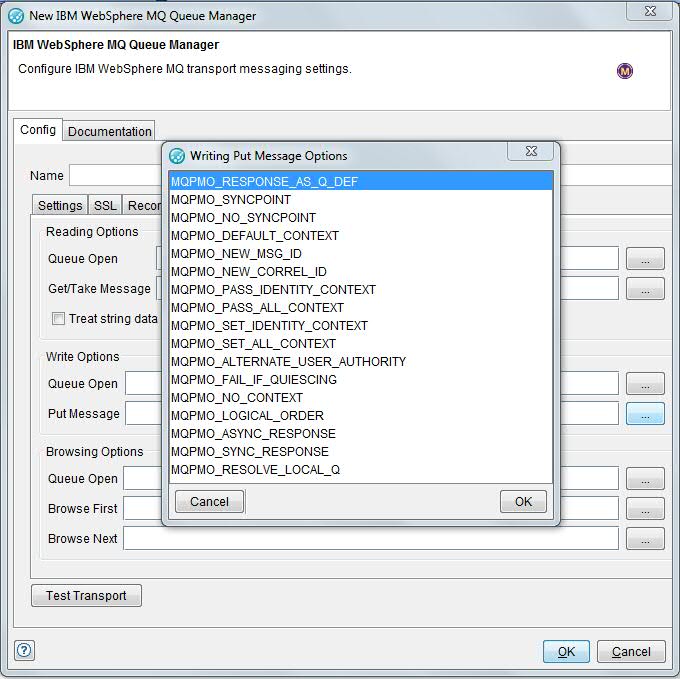The height and width of the screenshot is (679, 680).
Task: Click OK in the Put Message Options dialog
Action: point(523,502)
